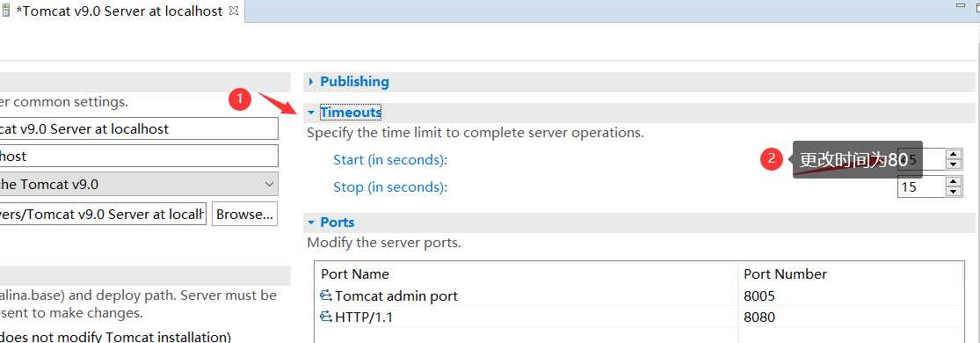Select the HTTP/1.1 port row
Viewport: 980px width, 343px height.
tap(639, 317)
